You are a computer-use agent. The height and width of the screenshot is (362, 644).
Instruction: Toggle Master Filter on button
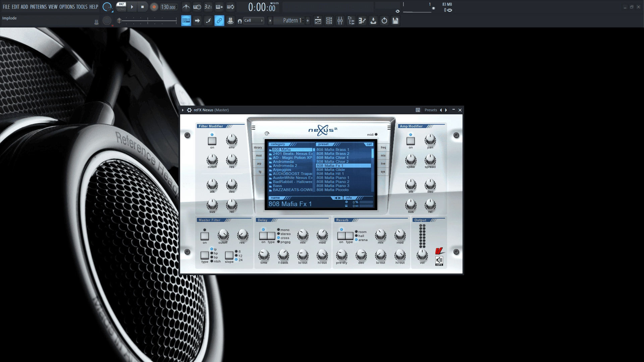tap(205, 236)
